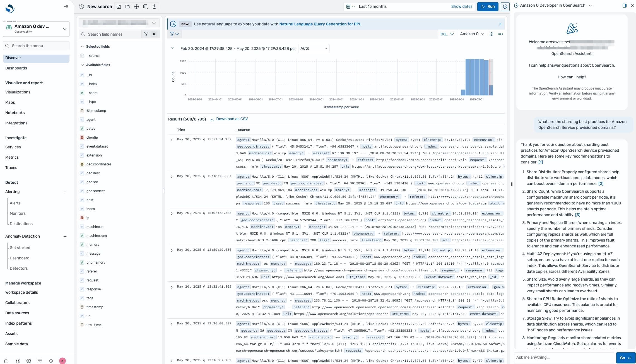Navigate to Traces

[x=11, y=168]
